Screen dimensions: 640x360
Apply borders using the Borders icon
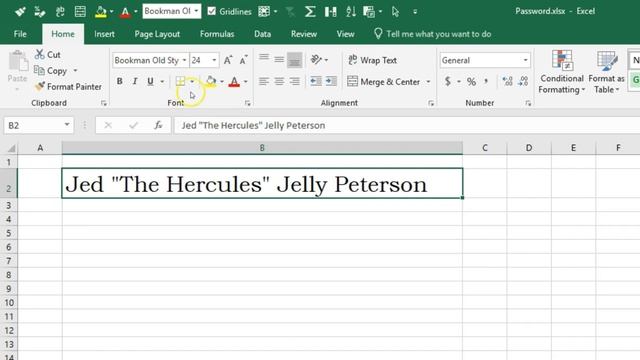click(180, 81)
